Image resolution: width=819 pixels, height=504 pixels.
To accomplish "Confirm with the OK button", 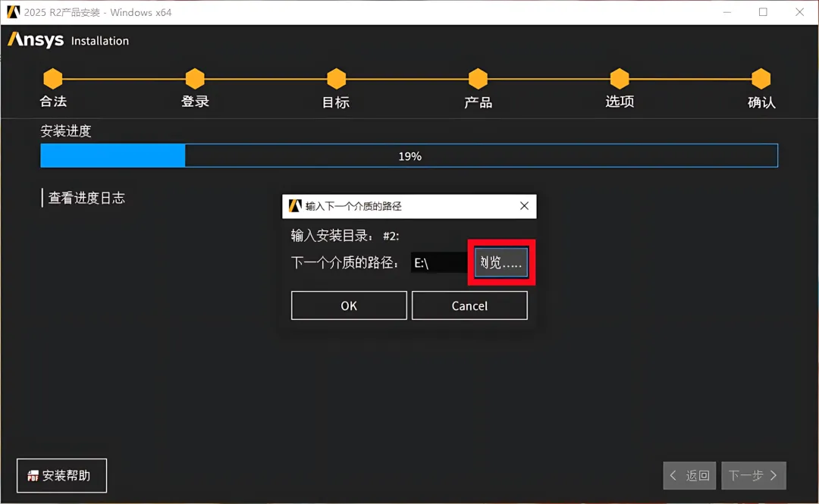I will [x=349, y=305].
